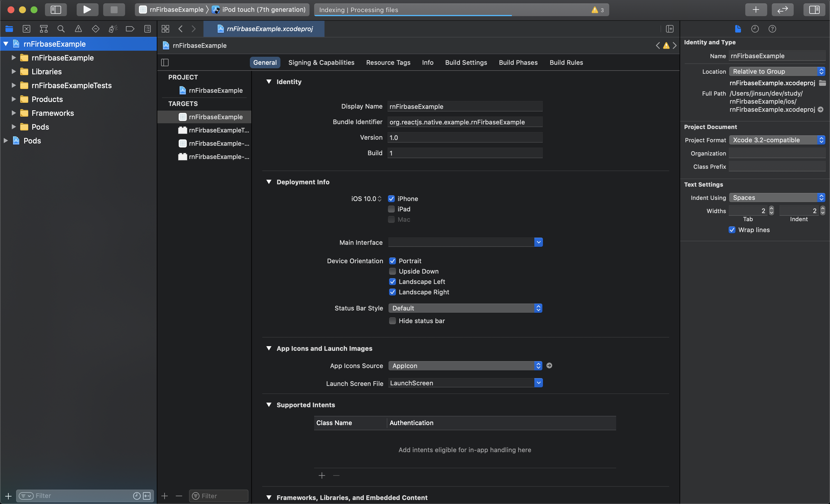Show the History inspector
Screen dimensions: 830x504
(x=755, y=29)
